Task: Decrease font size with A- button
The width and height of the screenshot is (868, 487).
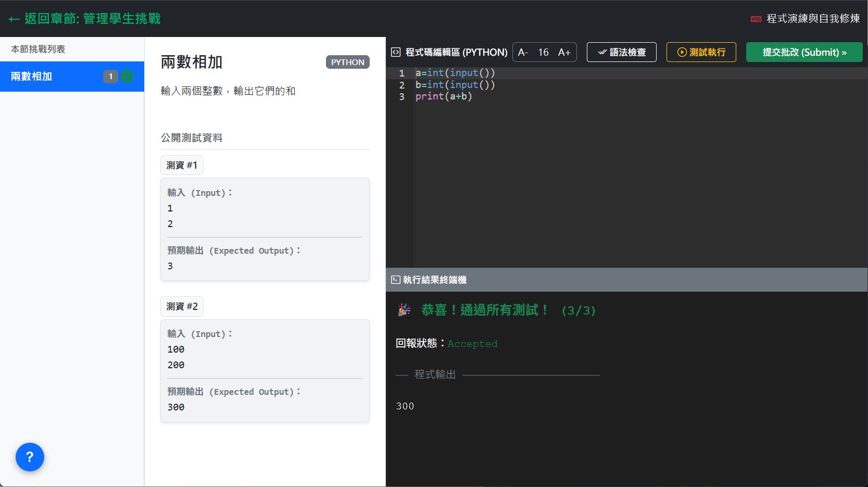Action: click(x=523, y=52)
